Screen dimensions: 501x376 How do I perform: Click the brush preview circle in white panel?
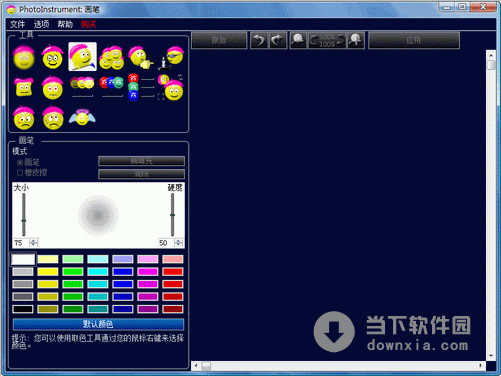pyautogui.click(x=98, y=215)
